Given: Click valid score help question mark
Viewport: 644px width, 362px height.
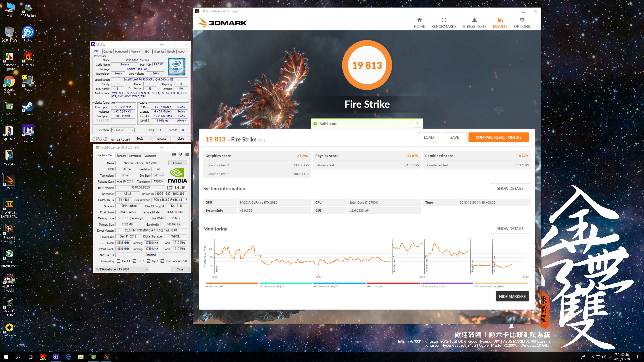Looking at the screenshot, I should point(418,124).
